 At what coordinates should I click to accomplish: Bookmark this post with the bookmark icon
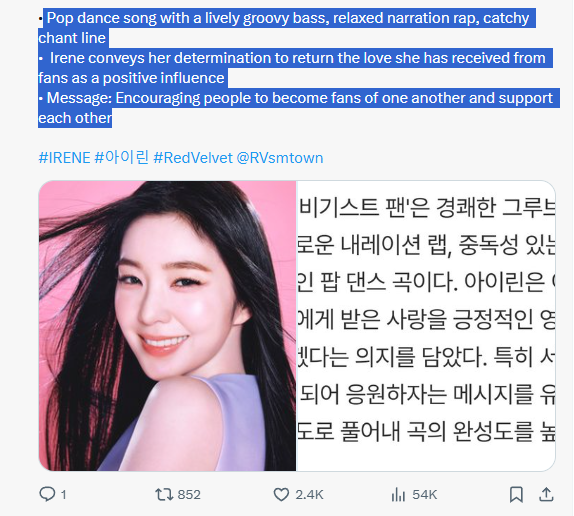pyautogui.click(x=516, y=495)
